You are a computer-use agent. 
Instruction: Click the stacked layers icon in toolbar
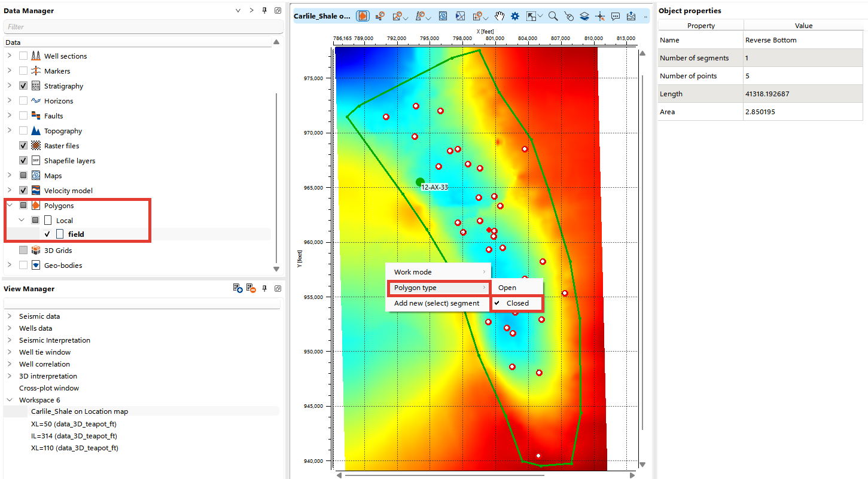584,16
